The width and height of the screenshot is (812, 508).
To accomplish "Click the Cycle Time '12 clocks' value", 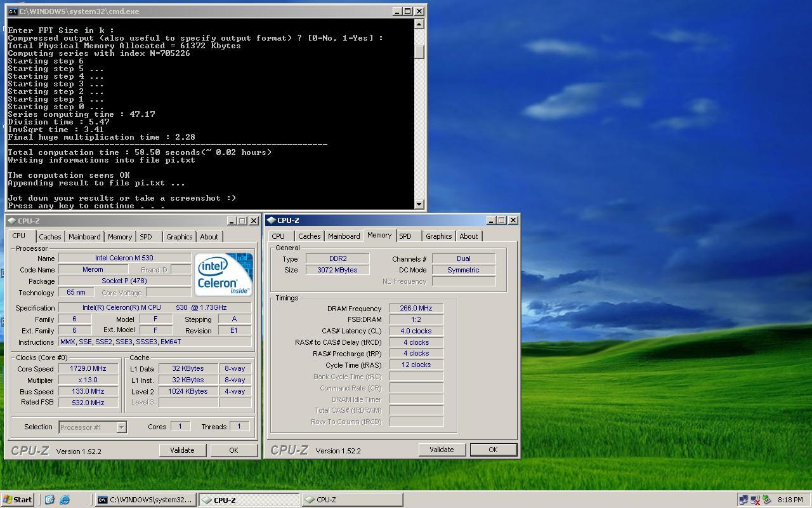I will pos(416,364).
